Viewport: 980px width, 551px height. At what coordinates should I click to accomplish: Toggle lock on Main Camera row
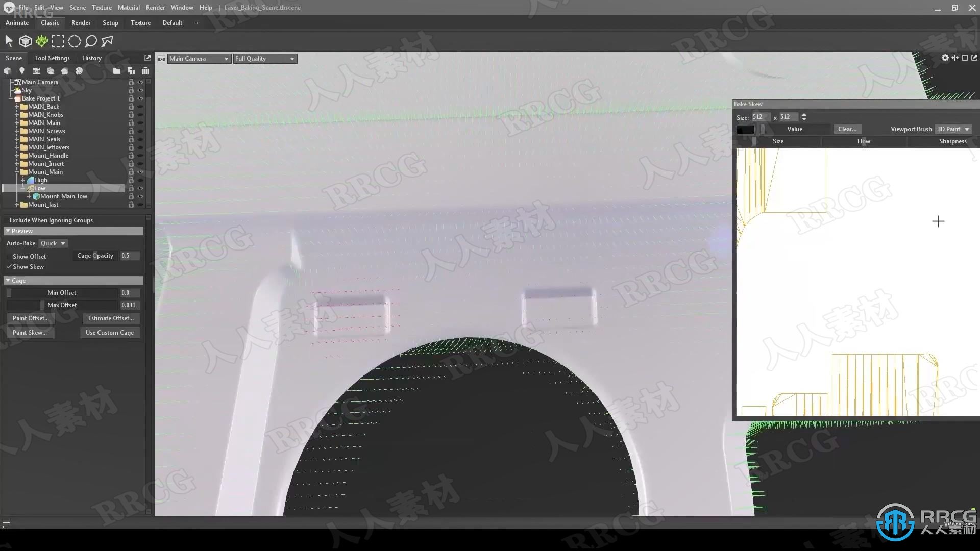point(131,82)
